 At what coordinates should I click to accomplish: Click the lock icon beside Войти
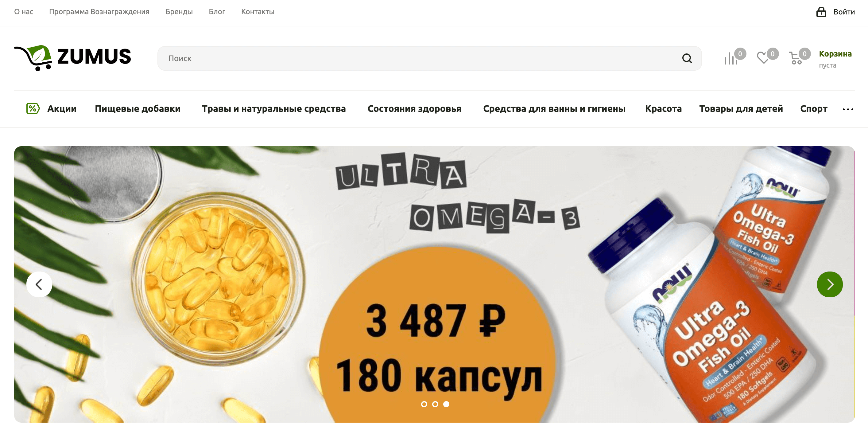821,12
